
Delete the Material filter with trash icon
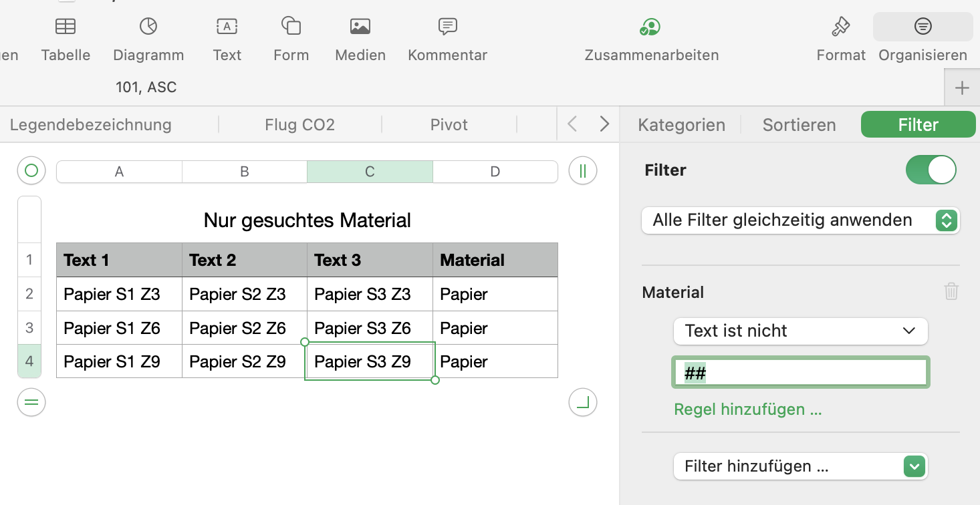tap(951, 291)
